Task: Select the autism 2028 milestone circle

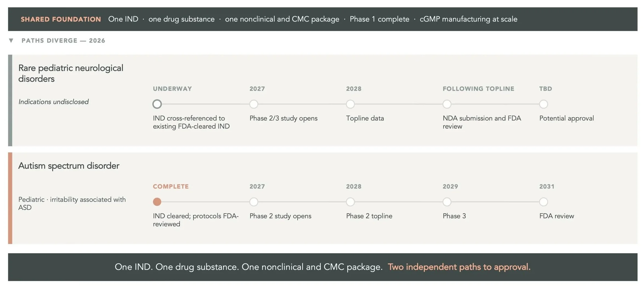Action: [x=350, y=202]
